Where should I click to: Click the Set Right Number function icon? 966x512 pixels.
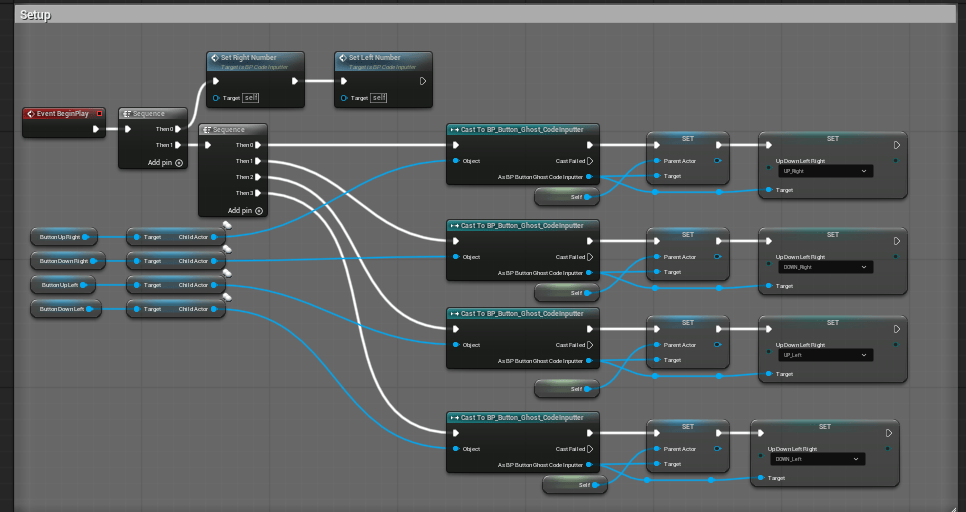214,58
